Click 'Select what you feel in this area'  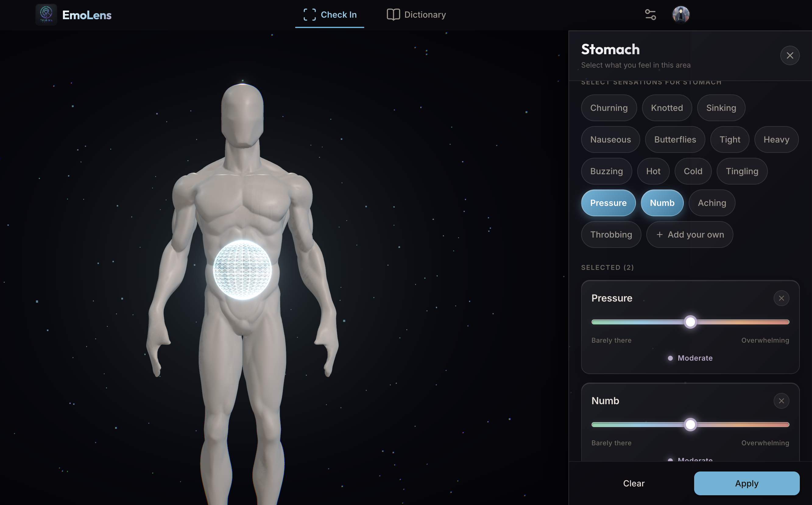click(x=636, y=65)
